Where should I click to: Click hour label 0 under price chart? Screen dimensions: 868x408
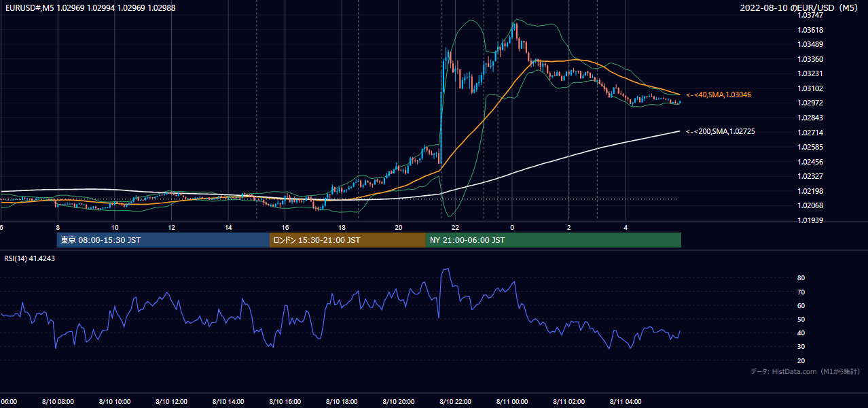(512, 228)
